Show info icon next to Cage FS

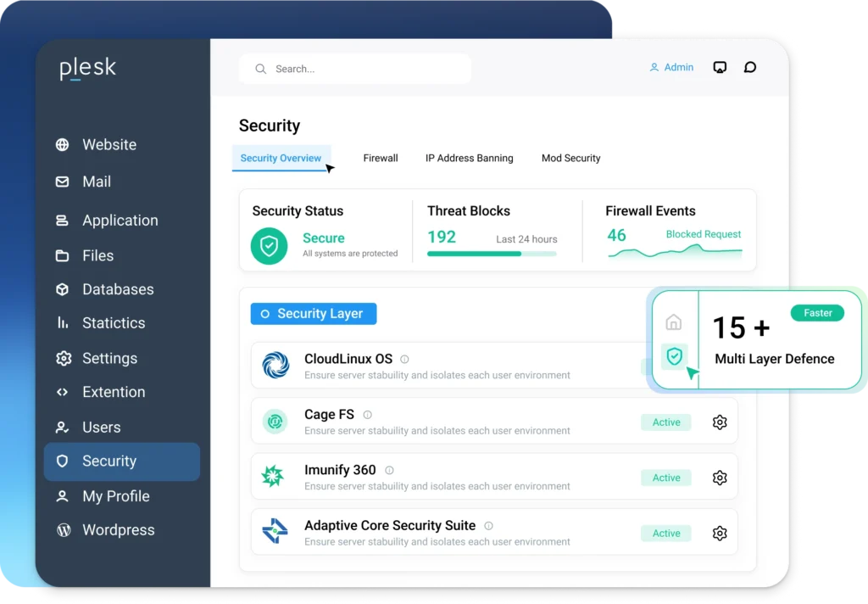click(368, 415)
